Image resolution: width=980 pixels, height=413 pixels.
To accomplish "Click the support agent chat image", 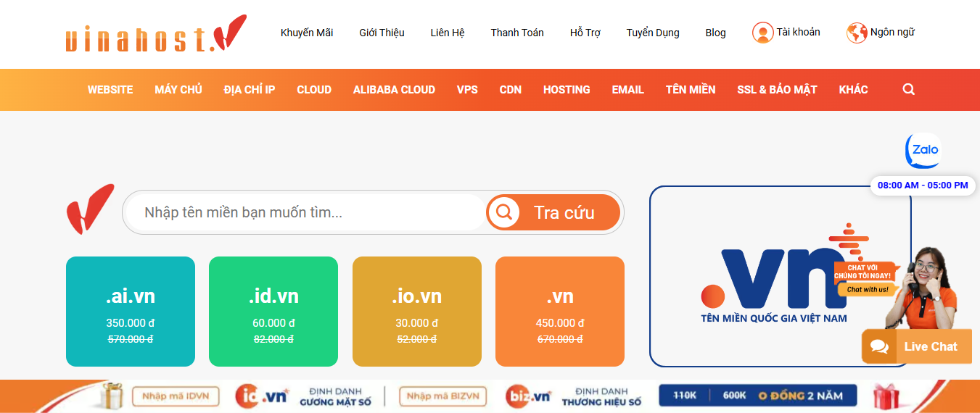I will [x=920, y=288].
